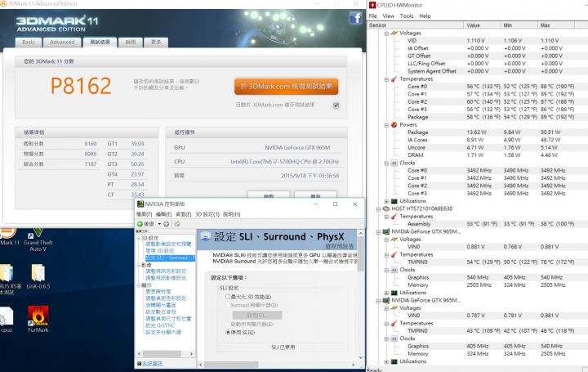Open the View menu in HWMonitor

[388, 16]
